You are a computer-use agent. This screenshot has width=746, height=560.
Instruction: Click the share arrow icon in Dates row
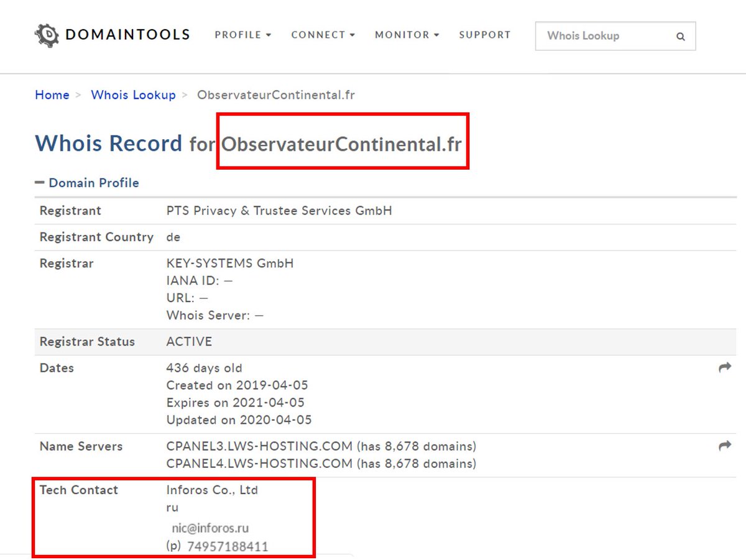(725, 367)
